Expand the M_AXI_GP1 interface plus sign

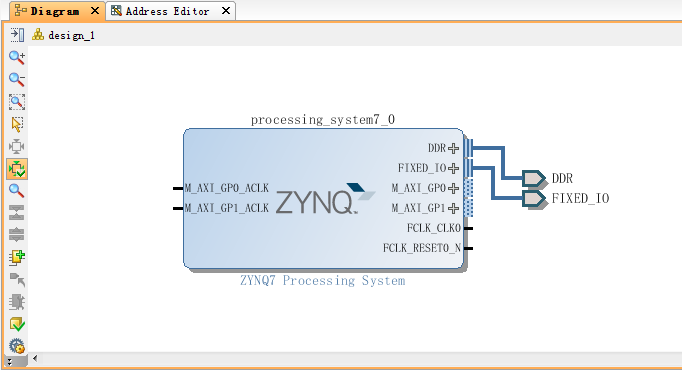click(453, 208)
